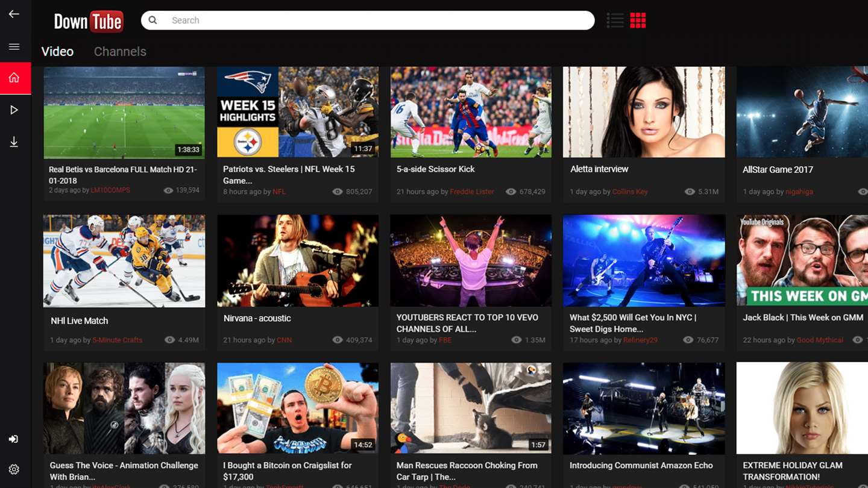Open the play videos sidebar icon
This screenshot has width=868, height=488.
click(x=14, y=110)
